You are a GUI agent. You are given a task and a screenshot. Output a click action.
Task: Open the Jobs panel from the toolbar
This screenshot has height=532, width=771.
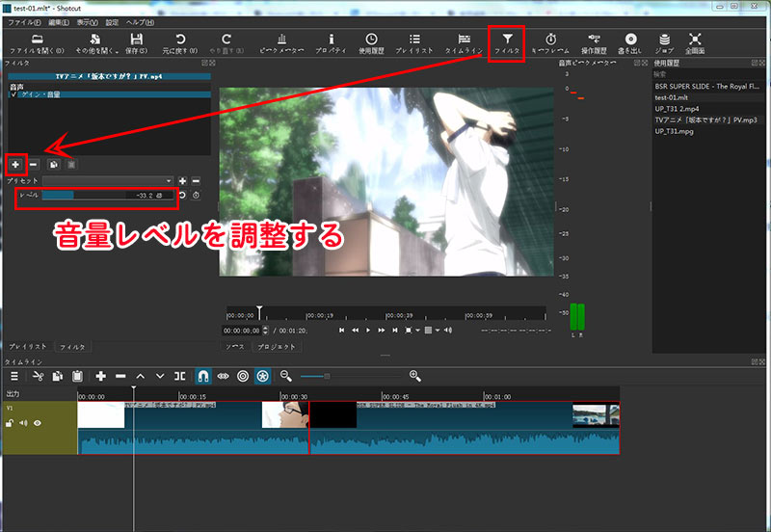(x=664, y=43)
